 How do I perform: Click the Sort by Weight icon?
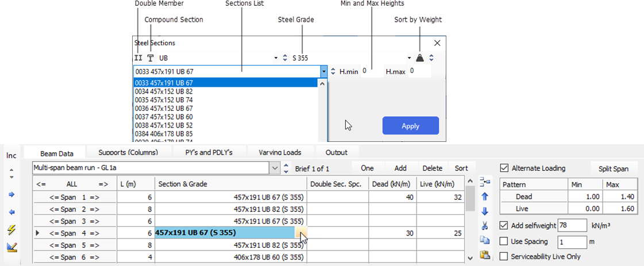tap(419, 58)
